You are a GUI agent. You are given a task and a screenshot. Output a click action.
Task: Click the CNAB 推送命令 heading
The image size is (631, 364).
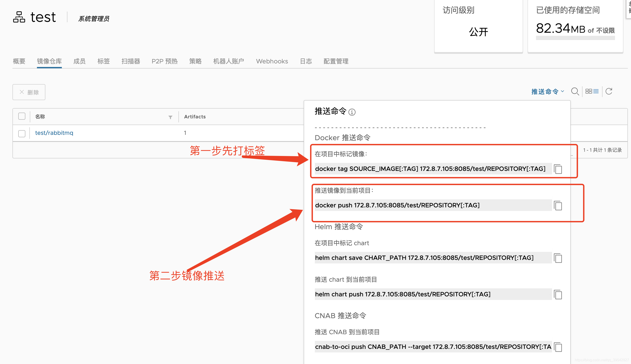(340, 315)
